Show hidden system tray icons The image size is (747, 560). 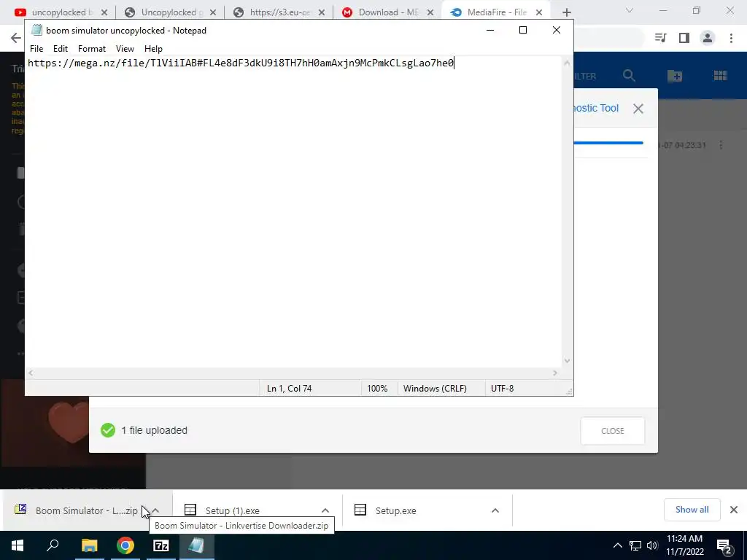tap(617, 545)
